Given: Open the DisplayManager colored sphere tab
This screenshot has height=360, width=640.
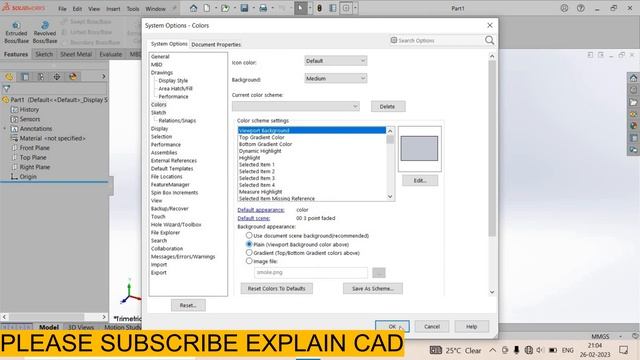Looking at the screenshot, I should point(73,77).
